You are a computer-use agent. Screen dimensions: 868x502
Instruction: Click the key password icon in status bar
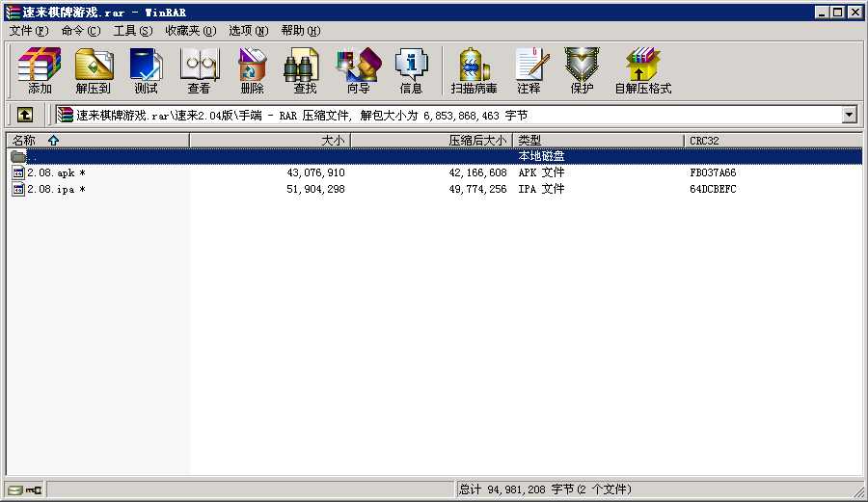[x=34, y=489]
